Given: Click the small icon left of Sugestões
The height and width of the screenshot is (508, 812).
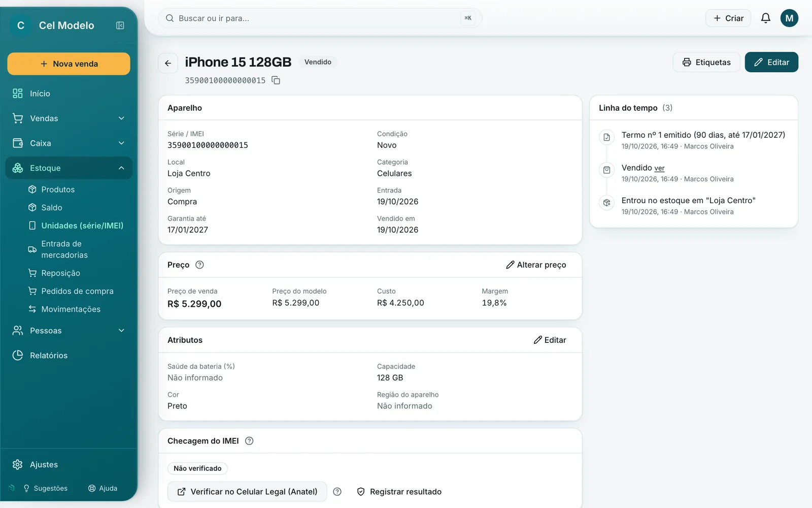Looking at the screenshot, I should (12, 488).
